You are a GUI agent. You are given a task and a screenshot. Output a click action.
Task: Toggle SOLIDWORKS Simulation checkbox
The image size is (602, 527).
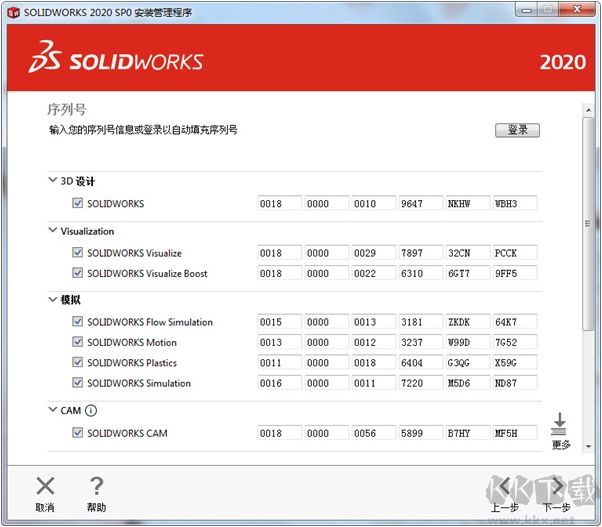click(x=78, y=383)
